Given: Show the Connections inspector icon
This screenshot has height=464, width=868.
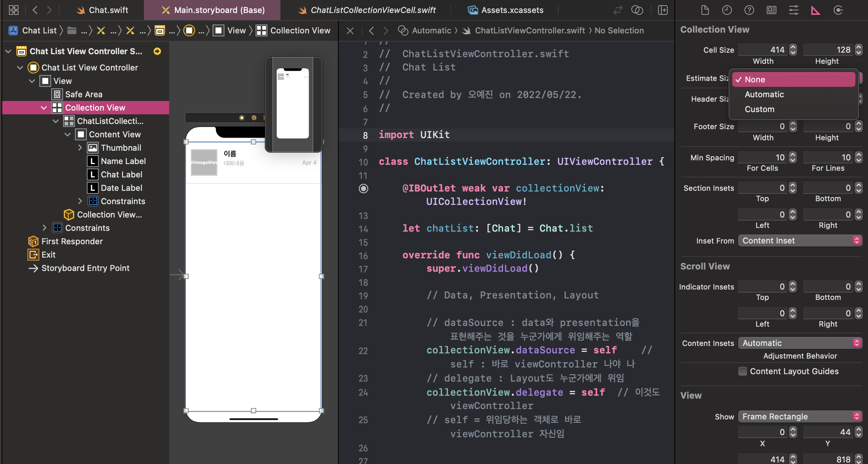Looking at the screenshot, I should pyautogui.click(x=838, y=10).
